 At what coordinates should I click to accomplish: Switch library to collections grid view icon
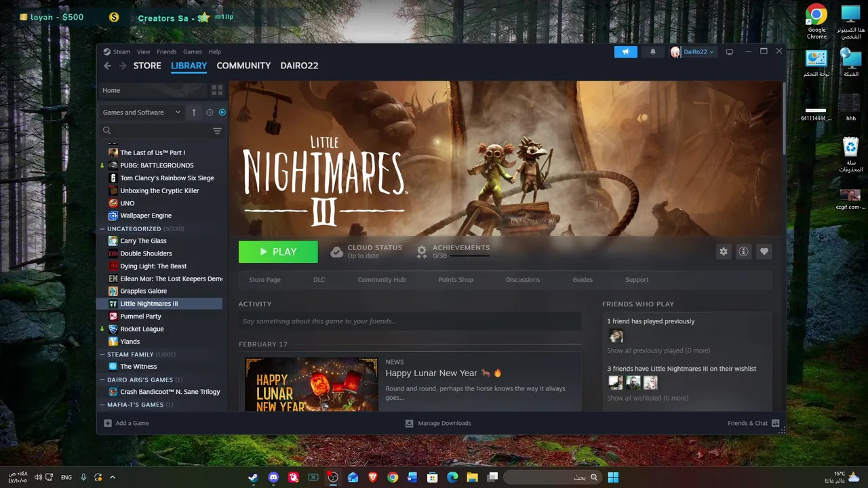click(x=217, y=90)
